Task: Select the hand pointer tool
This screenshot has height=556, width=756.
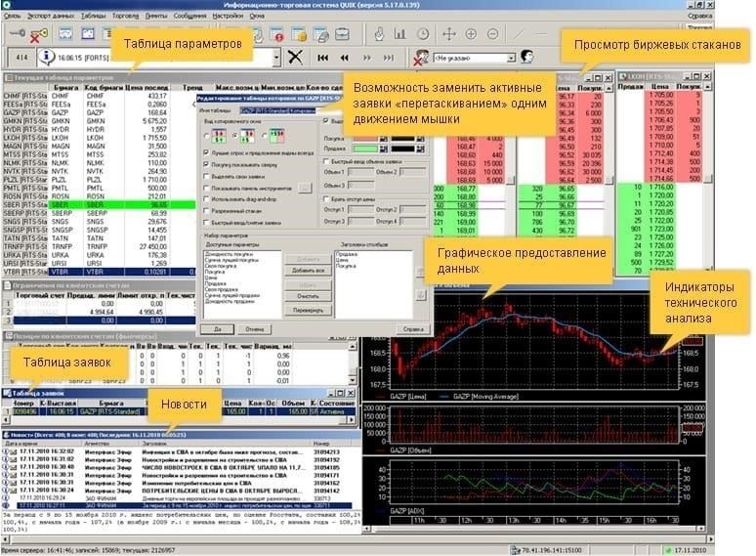Action: (379, 34)
